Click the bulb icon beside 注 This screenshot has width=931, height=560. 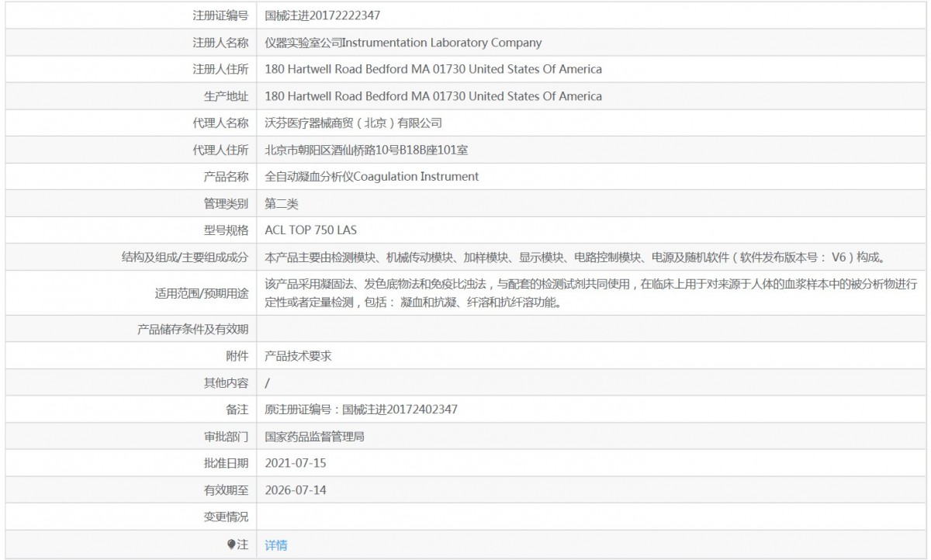click(x=231, y=544)
